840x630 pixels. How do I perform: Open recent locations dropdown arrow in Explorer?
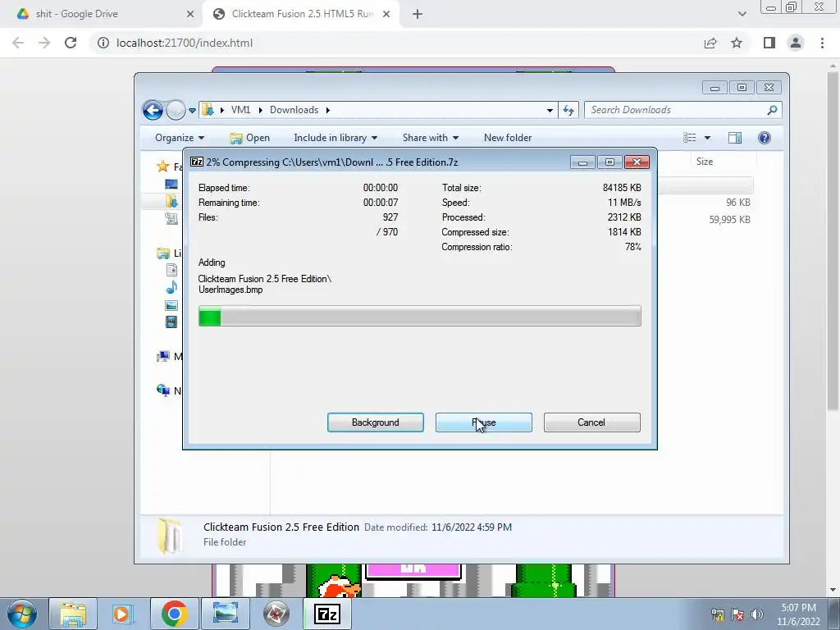click(x=192, y=111)
